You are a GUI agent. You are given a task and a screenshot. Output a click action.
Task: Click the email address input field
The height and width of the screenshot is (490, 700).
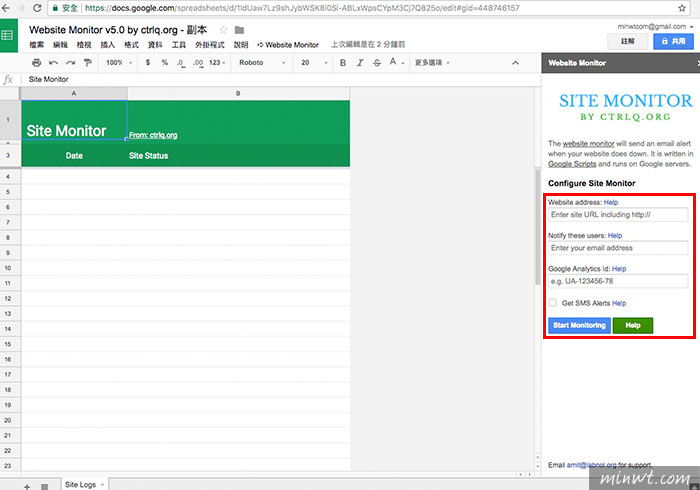[618, 248]
